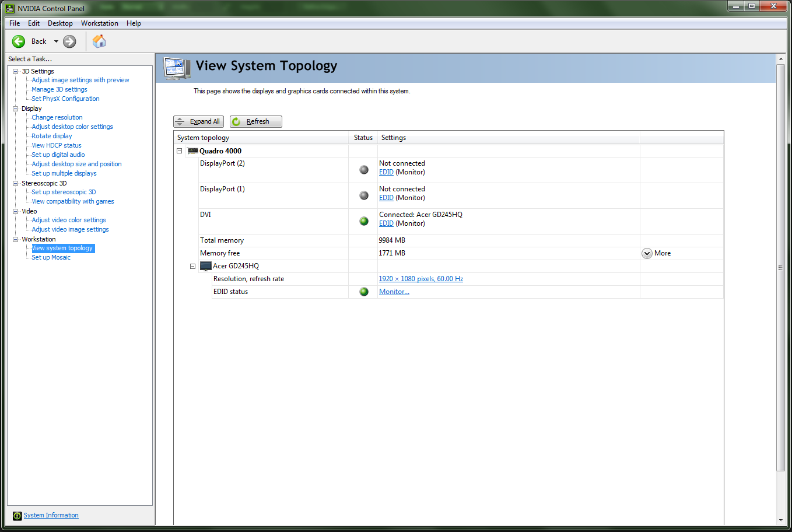This screenshot has height=532, width=792.
Task: Open the File menu
Action: (x=15, y=23)
